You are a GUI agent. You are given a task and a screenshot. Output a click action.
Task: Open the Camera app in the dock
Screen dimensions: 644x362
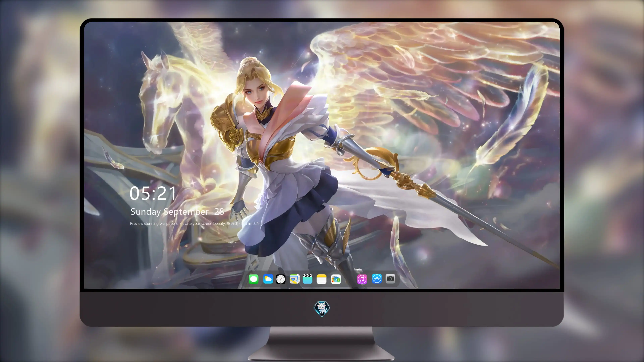(x=390, y=279)
